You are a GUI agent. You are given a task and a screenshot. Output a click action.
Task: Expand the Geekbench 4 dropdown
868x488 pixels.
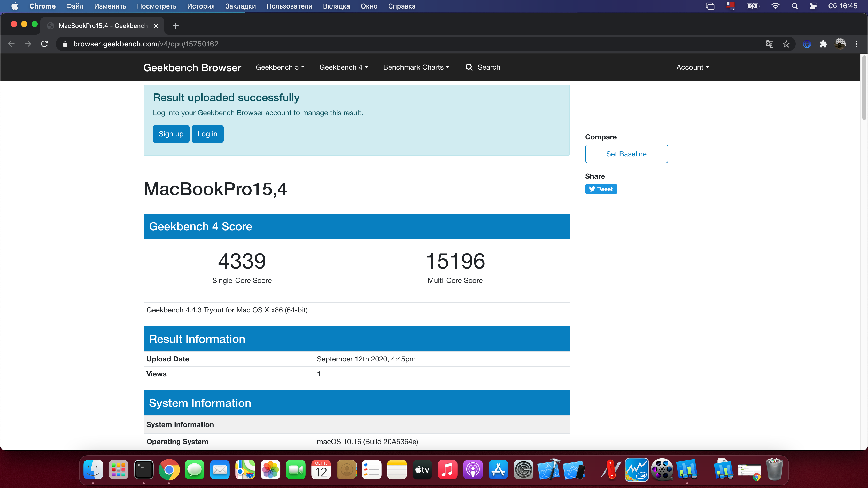[x=344, y=67]
